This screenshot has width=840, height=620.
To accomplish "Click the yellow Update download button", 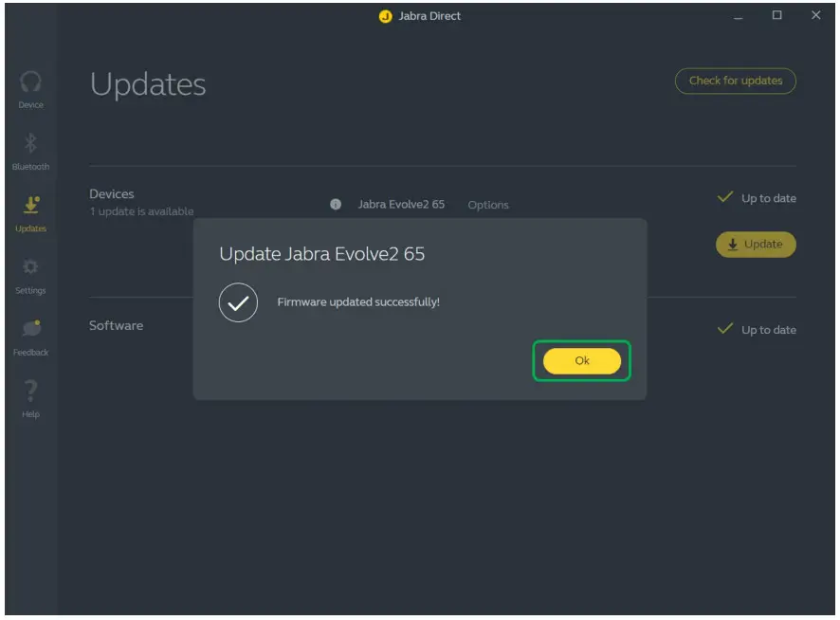I will point(756,245).
